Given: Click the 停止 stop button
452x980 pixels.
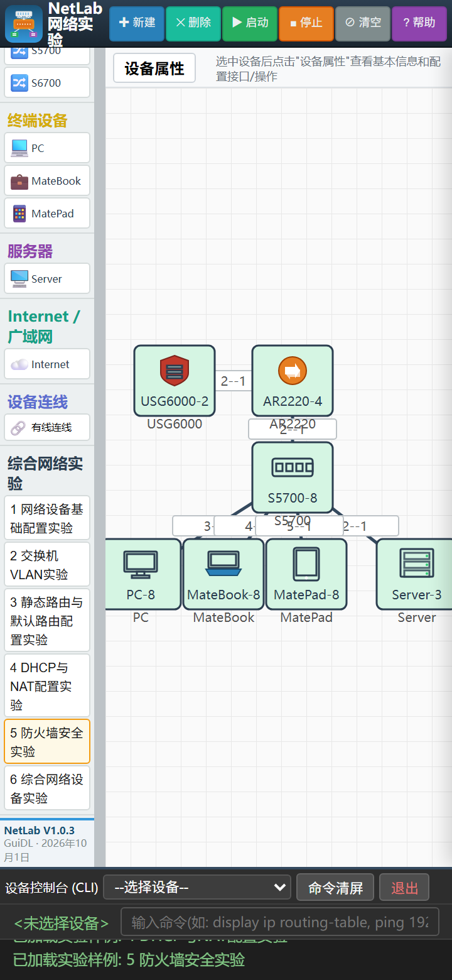Looking at the screenshot, I should click(x=306, y=23).
